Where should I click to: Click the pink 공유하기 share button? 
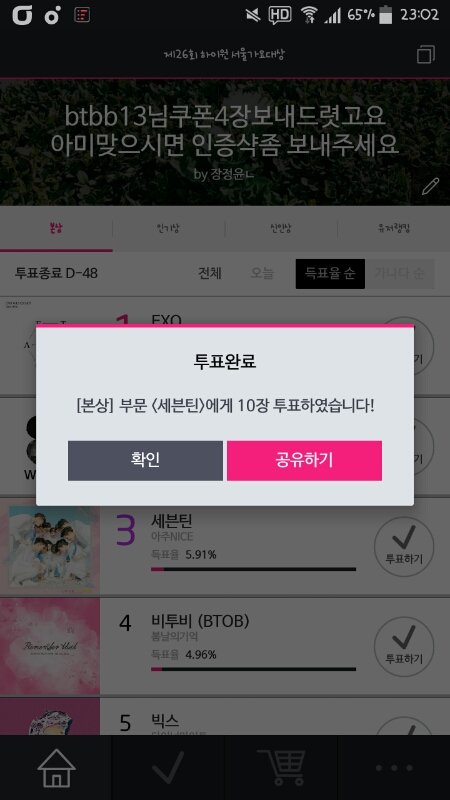point(304,460)
